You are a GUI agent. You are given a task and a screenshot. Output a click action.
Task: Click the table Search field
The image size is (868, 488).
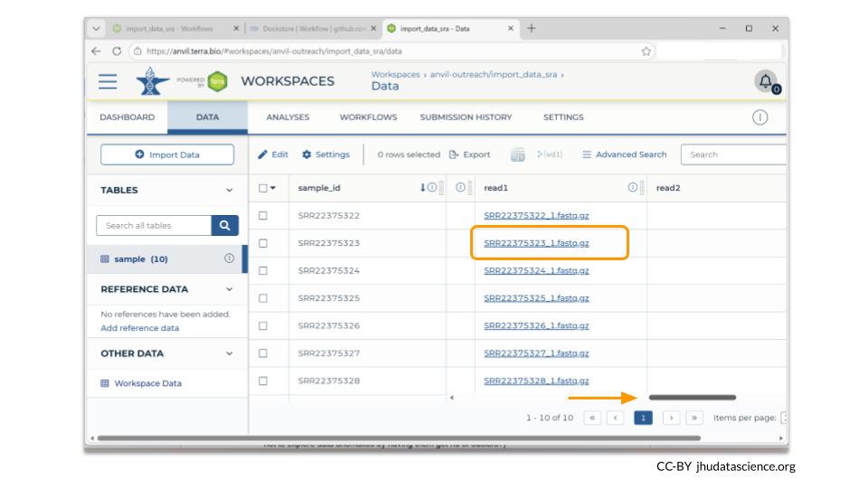coord(733,155)
